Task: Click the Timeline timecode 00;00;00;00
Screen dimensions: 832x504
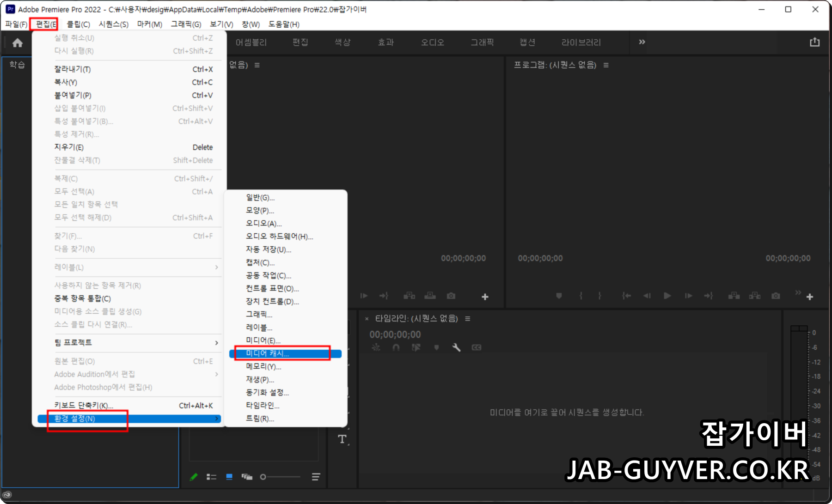Action: tap(395, 334)
